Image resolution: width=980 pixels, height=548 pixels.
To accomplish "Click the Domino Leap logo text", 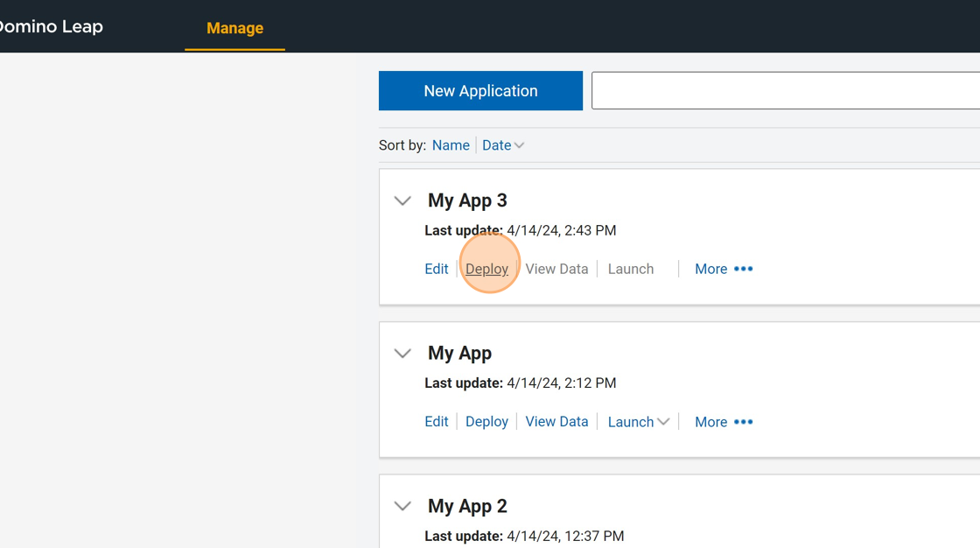I will click(51, 26).
